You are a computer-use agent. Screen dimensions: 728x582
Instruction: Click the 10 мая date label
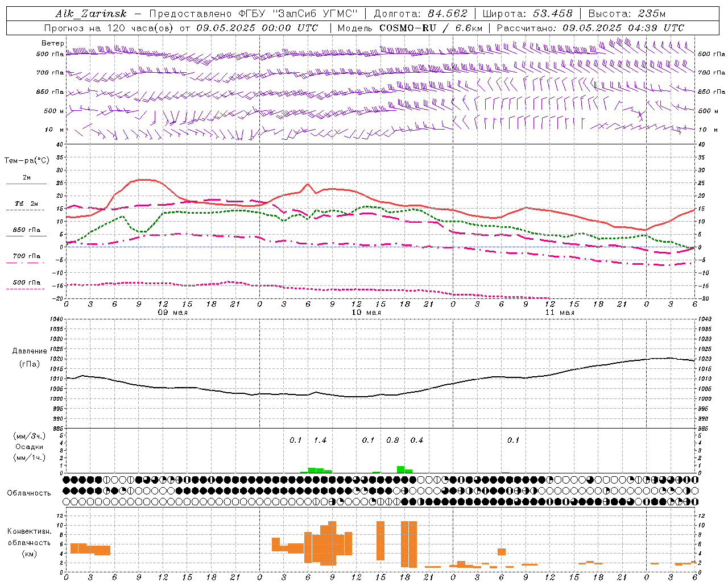tap(366, 313)
